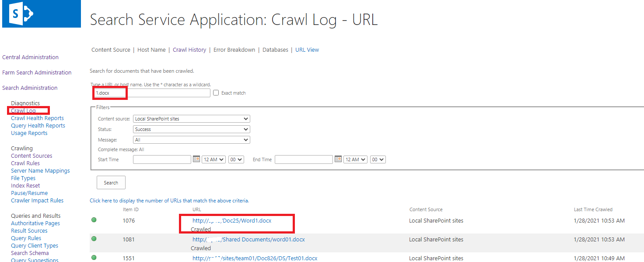The image size is (644, 262).
Task: Switch to the Host Name view
Action: tap(151, 50)
